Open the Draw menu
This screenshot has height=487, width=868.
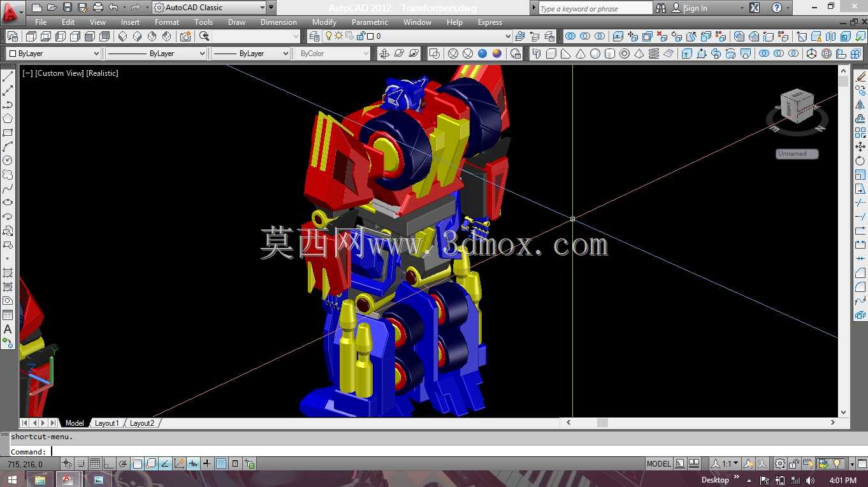(236, 22)
